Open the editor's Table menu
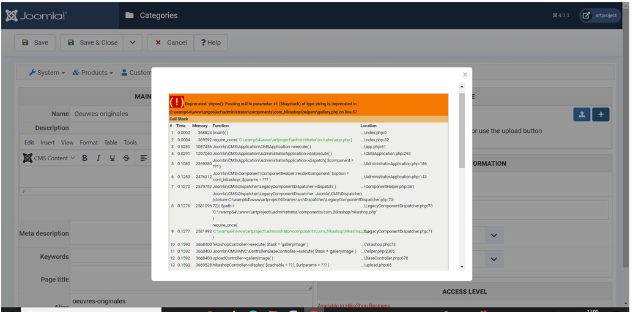The width and height of the screenshot is (644, 312). point(111,143)
